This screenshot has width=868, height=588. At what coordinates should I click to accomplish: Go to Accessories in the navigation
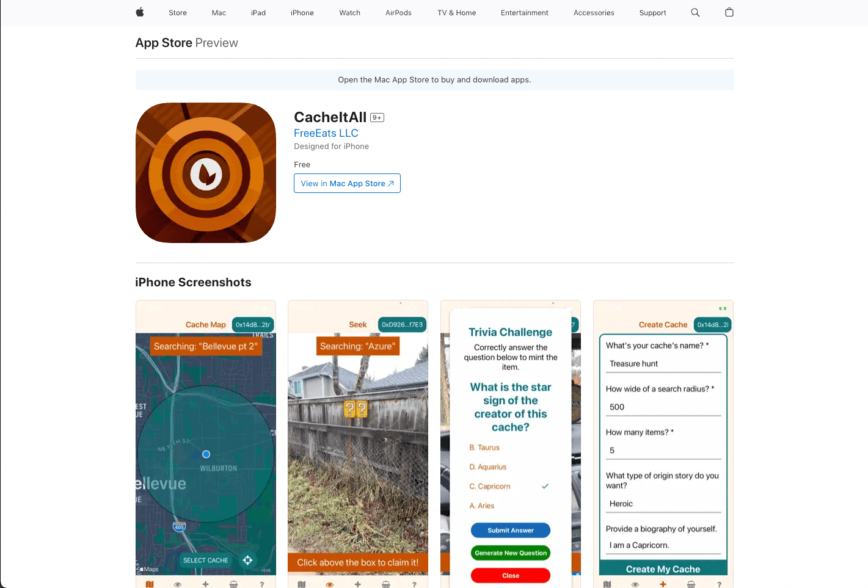click(x=594, y=13)
